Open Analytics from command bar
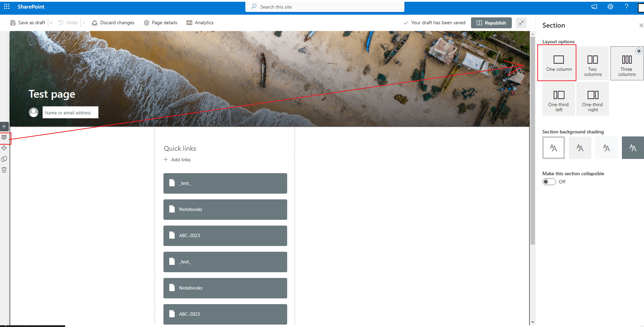 [x=200, y=23]
